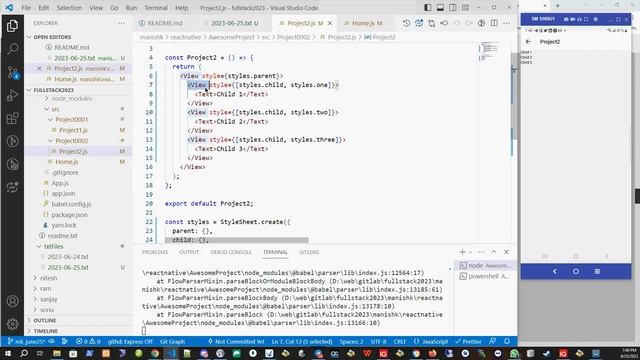Close Project2.js in Open Editors list
The width and height of the screenshot is (640, 360).
[39, 69]
